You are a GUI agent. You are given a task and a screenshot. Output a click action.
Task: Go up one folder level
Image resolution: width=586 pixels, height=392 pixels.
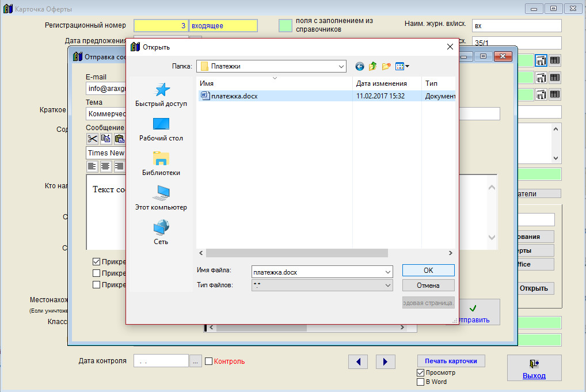coord(372,67)
